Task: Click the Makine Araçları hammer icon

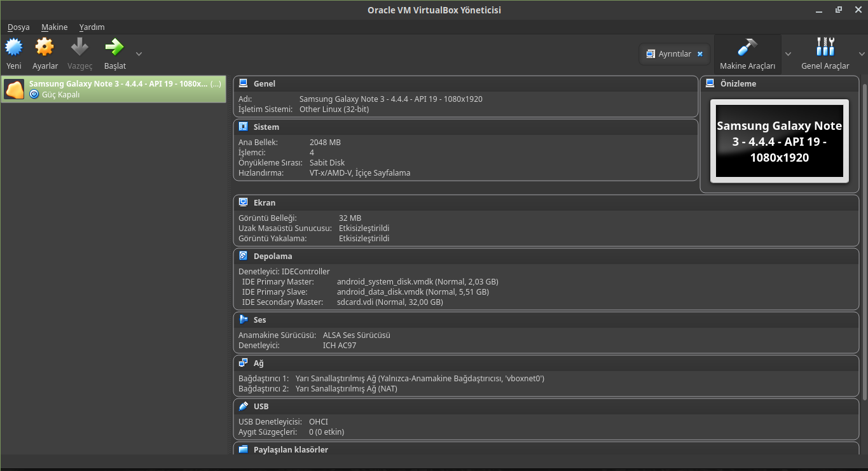Action: coord(747,47)
